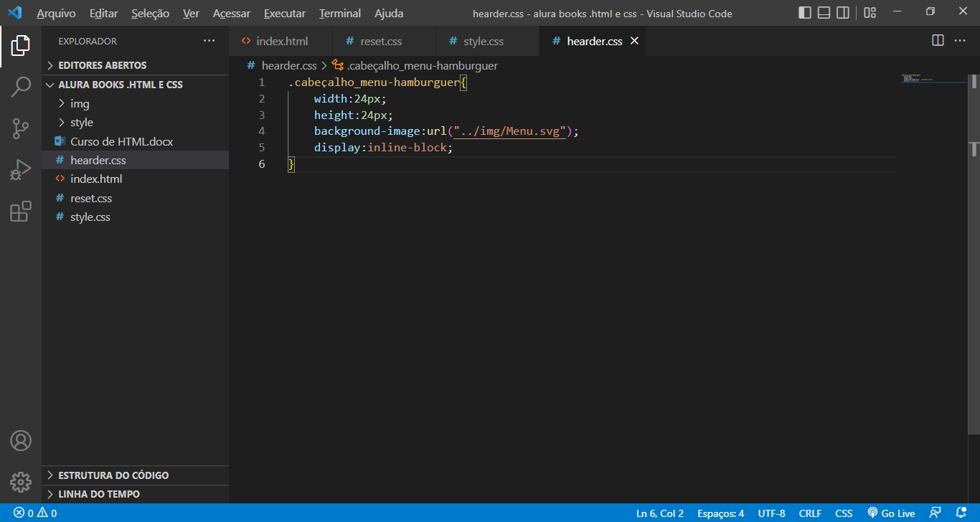The width and height of the screenshot is (980, 522).
Task: Expand the Estrutura do Código section
Action: 135,475
